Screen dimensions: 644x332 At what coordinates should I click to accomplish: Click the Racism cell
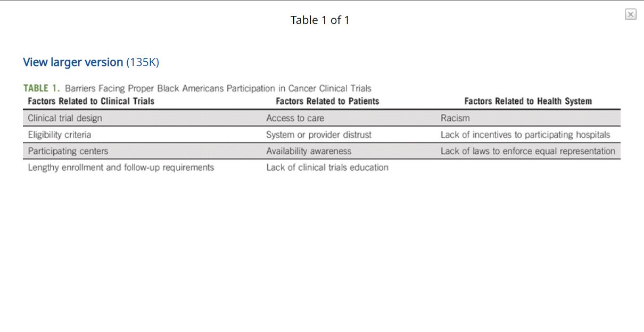[x=455, y=118]
